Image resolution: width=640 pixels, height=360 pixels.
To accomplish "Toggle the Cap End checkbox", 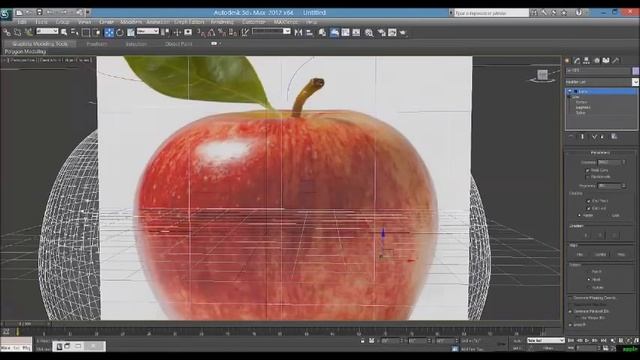I will (588, 208).
